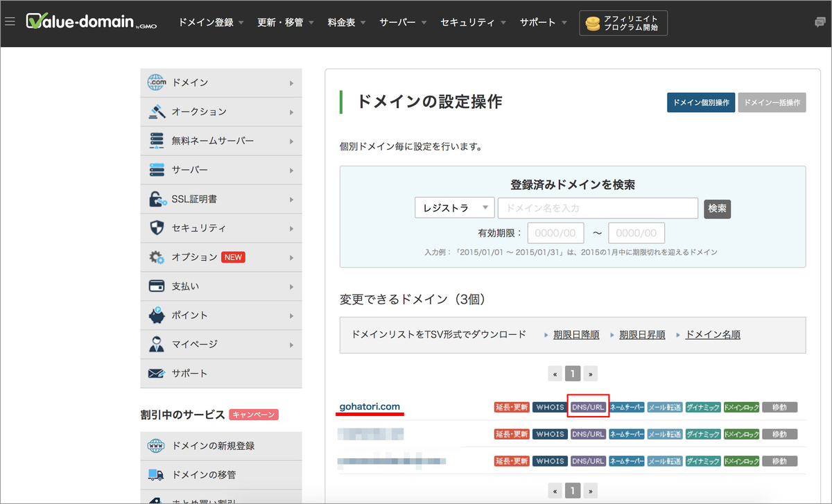Image resolution: width=832 pixels, height=504 pixels.
Task: Open the hamburger menu icon
Action: tap(10, 21)
